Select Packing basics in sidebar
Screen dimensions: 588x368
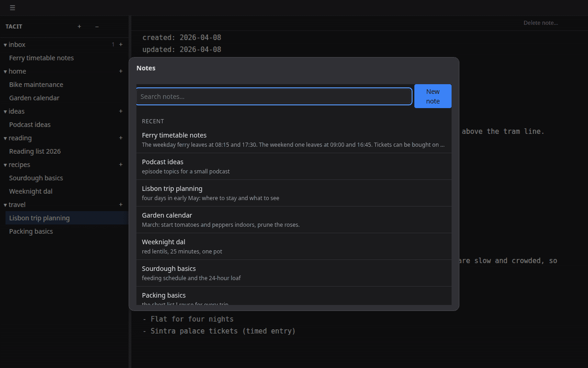click(67, 231)
